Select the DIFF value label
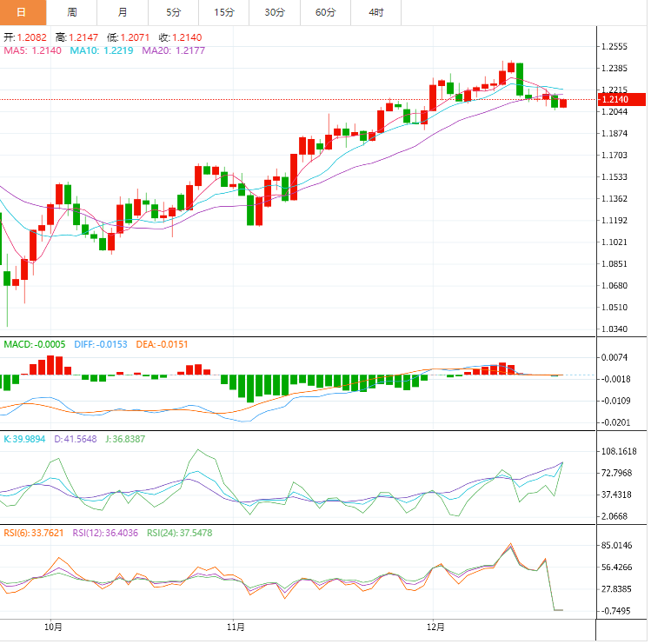 100,345
